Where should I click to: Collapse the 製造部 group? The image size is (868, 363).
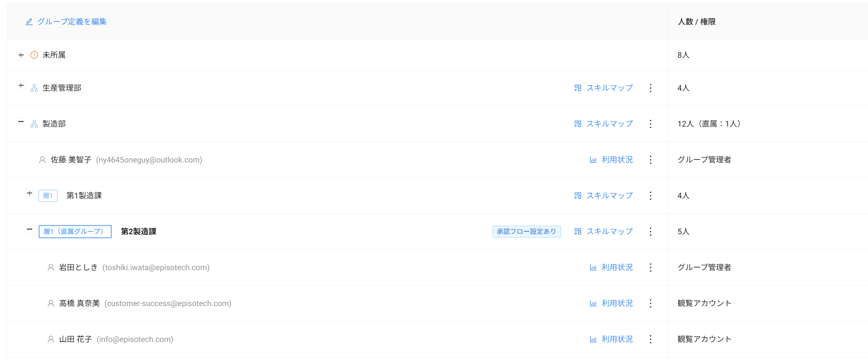pos(21,122)
